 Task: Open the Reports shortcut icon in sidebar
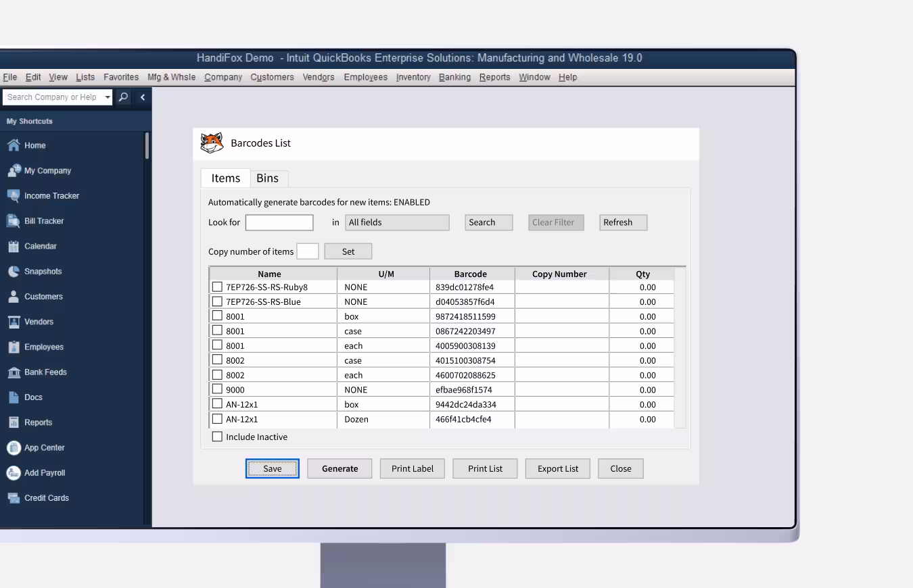click(x=14, y=422)
